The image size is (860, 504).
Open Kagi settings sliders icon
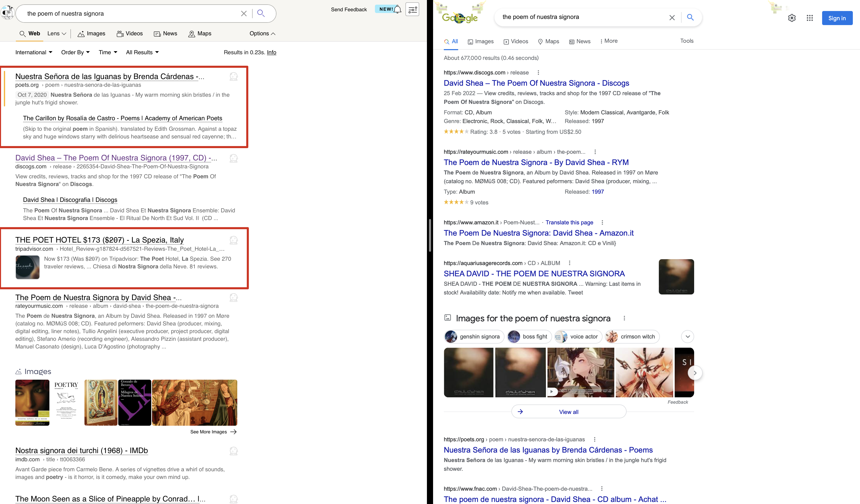412,9
